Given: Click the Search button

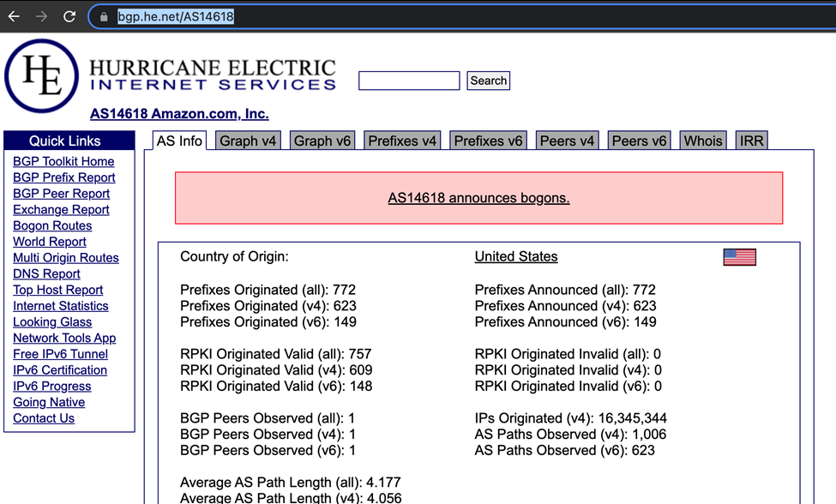Looking at the screenshot, I should click(x=489, y=81).
